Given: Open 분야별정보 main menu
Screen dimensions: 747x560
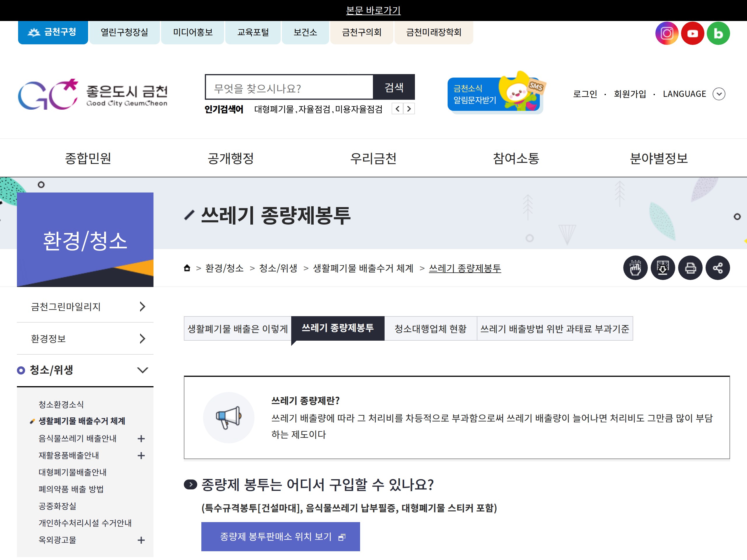Looking at the screenshot, I should point(659,158).
